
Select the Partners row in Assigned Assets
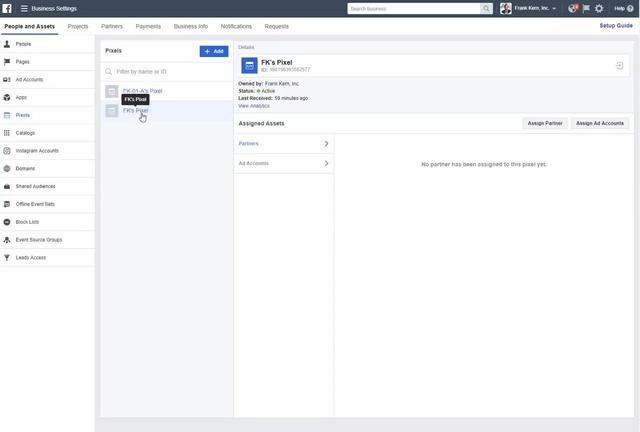tap(284, 144)
